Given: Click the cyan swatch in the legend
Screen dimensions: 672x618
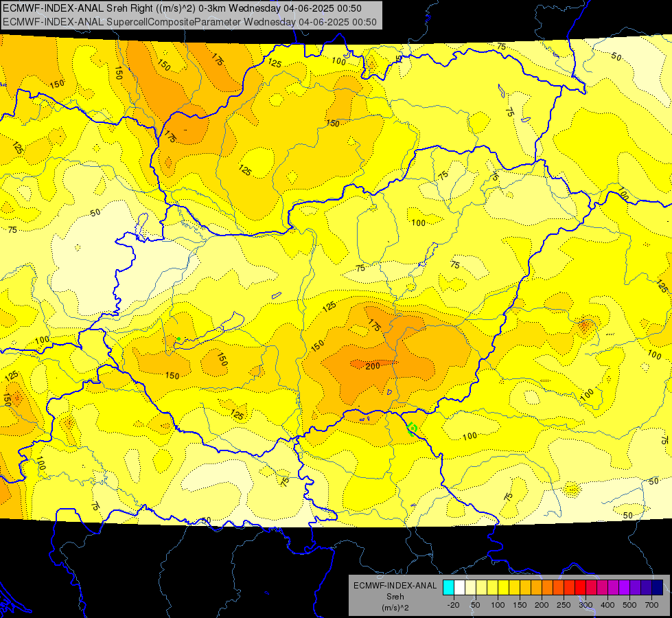Looking at the screenshot, I should [x=448, y=588].
